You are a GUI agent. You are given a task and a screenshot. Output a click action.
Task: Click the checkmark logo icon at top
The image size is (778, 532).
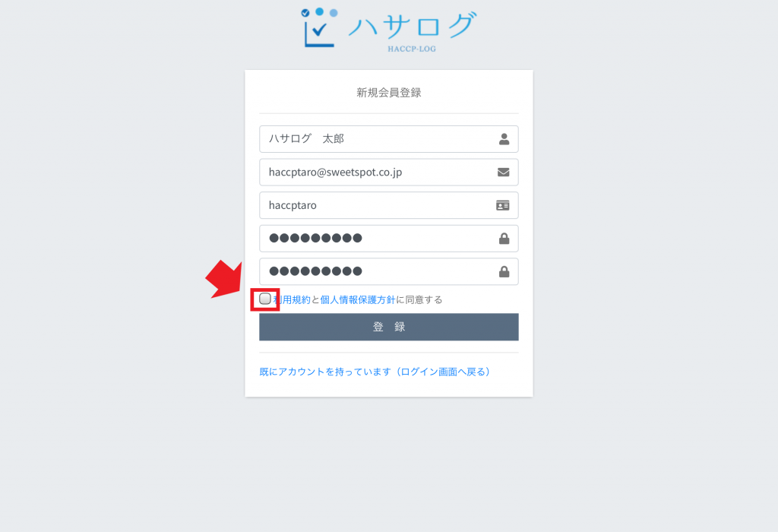click(x=319, y=28)
